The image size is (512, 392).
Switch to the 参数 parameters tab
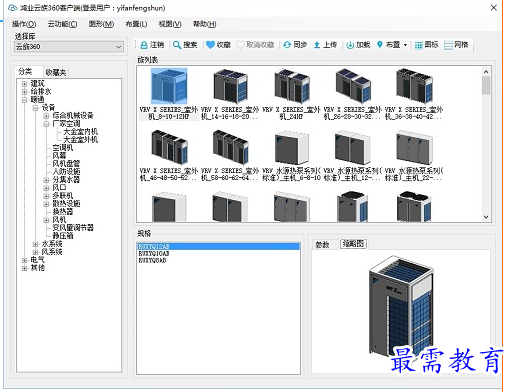tap(322, 245)
